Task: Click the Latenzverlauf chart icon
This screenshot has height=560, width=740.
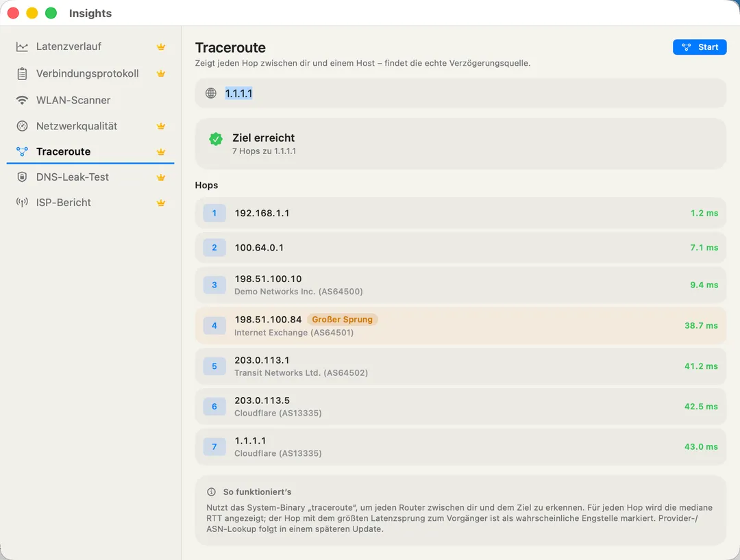Action: 22,47
